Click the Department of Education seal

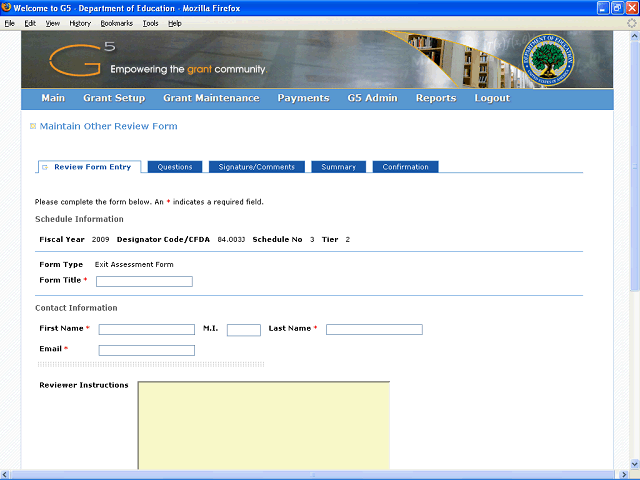coord(548,60)
